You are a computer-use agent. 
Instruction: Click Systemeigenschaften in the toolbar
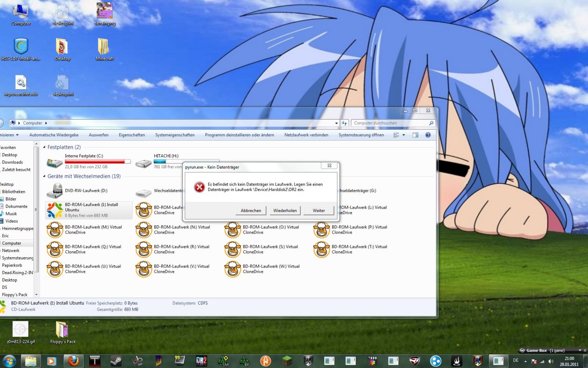coord(175,135)
